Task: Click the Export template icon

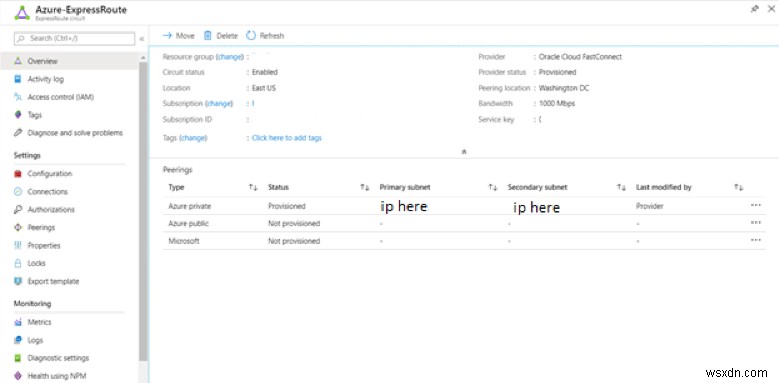Action: 18,281
